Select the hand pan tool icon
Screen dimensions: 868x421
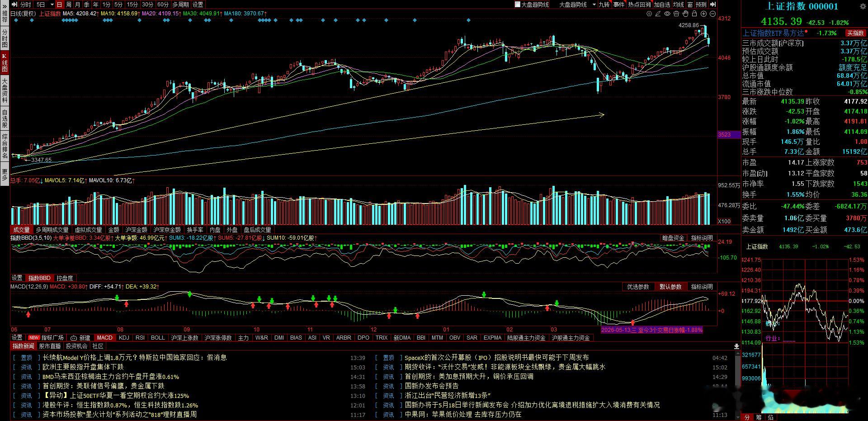[685, 14]
